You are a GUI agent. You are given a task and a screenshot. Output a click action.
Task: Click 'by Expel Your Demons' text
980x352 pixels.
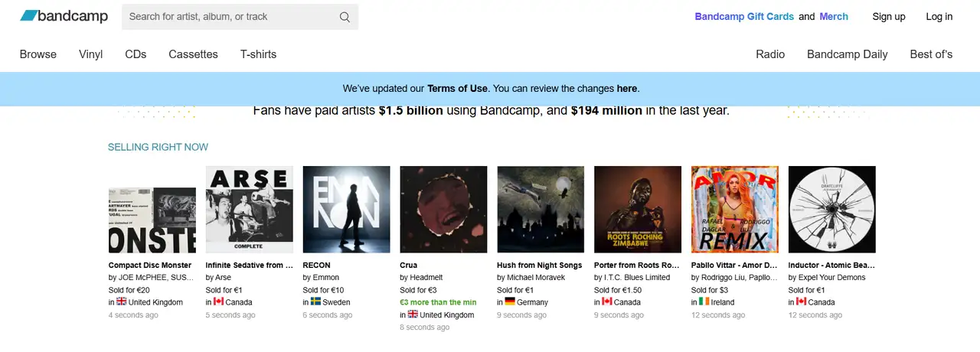827,278
